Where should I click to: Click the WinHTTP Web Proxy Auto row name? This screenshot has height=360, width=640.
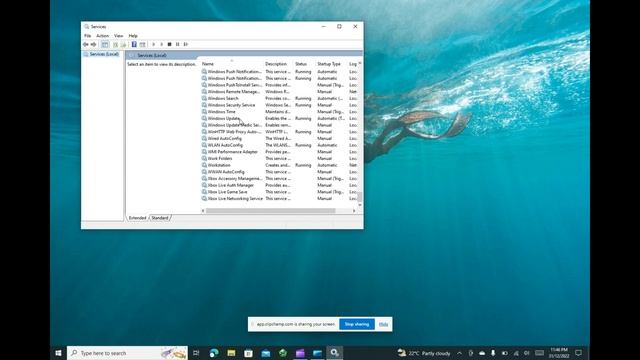coord(235,132)
